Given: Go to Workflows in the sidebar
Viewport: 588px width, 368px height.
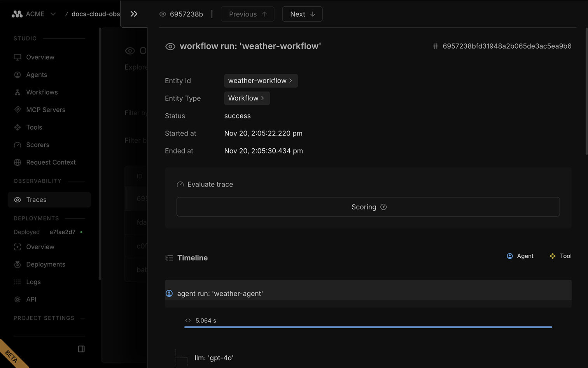Looking at the screenshot, I should (42, 92).
